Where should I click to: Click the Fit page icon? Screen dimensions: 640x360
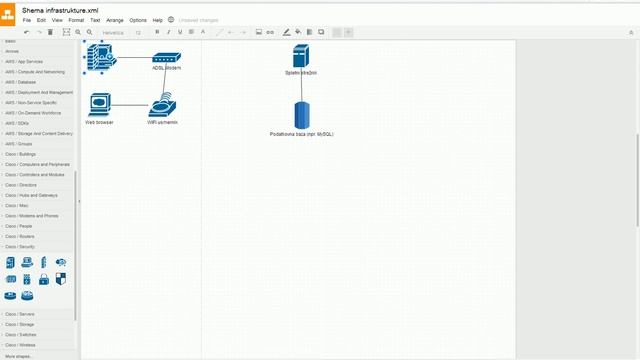coord(66,32)
